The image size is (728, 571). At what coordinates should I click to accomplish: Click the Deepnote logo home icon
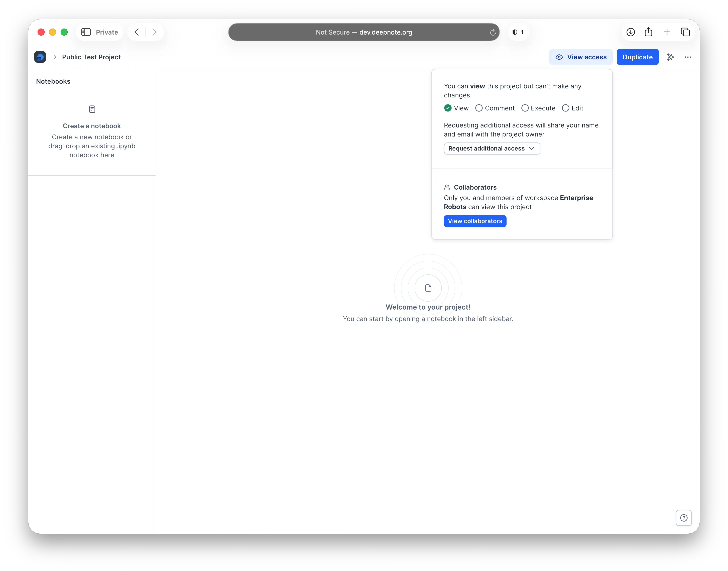click(40, 57)
